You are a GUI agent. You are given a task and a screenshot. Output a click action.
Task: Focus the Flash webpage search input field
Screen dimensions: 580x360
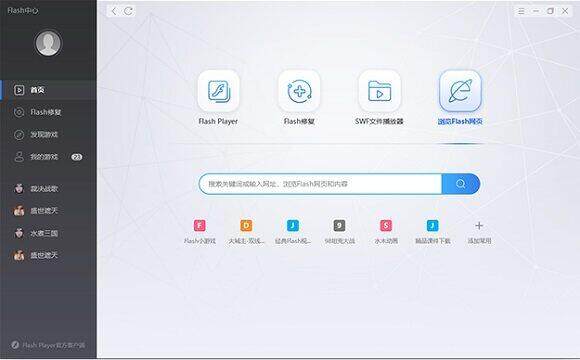pos(320,184)
